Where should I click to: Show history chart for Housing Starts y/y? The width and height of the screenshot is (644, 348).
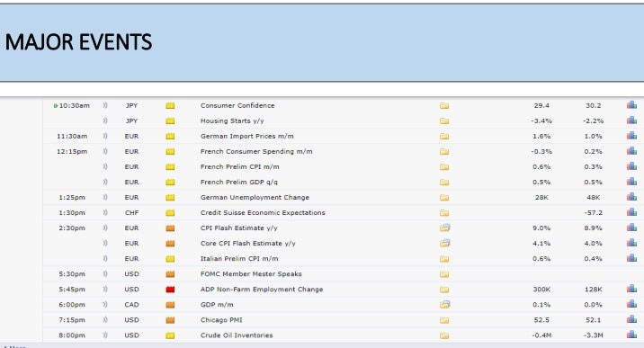631,120
